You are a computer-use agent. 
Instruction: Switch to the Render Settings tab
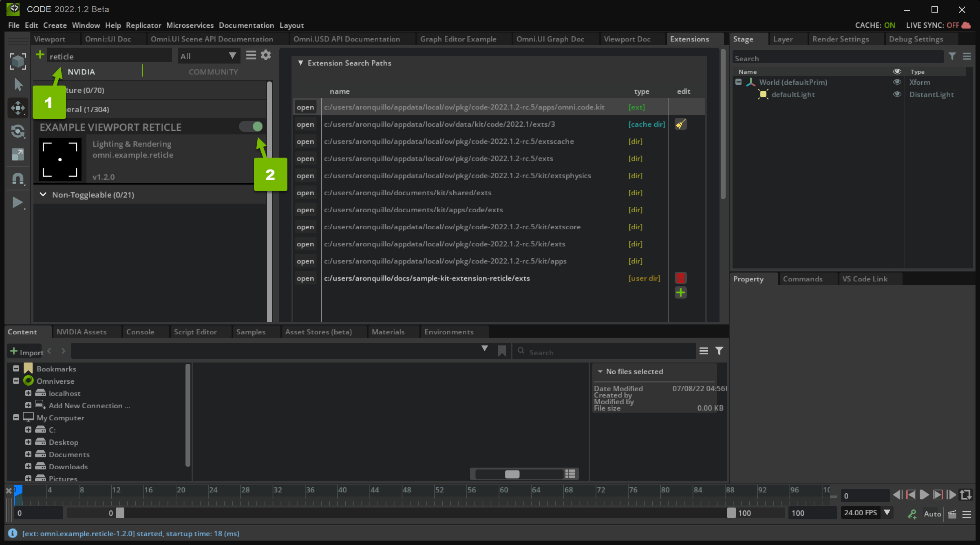click(x=841, y=39)
